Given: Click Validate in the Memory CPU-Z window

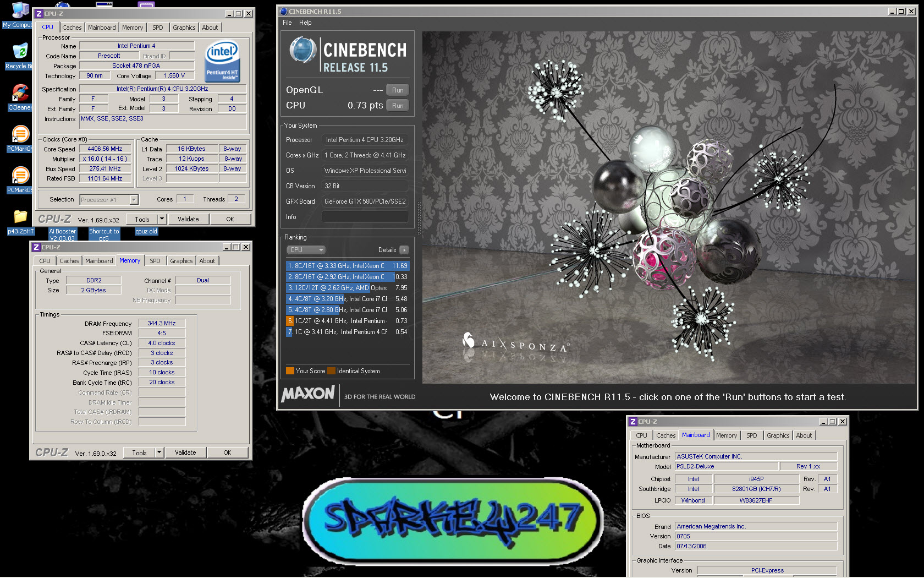Looking at the screenshot, I should coord(185,452).
